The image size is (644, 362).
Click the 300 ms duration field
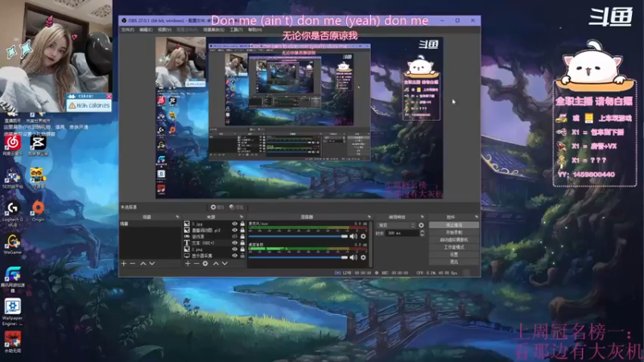pos(402,233)
